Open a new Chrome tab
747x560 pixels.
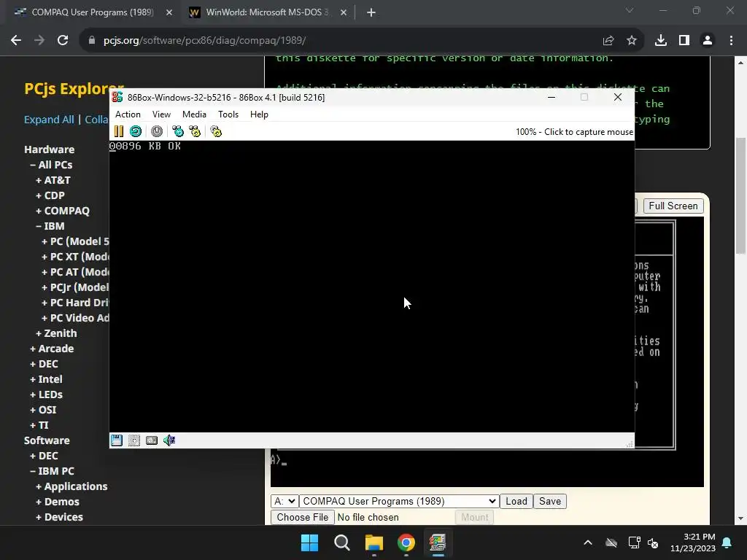pos(371,12)
